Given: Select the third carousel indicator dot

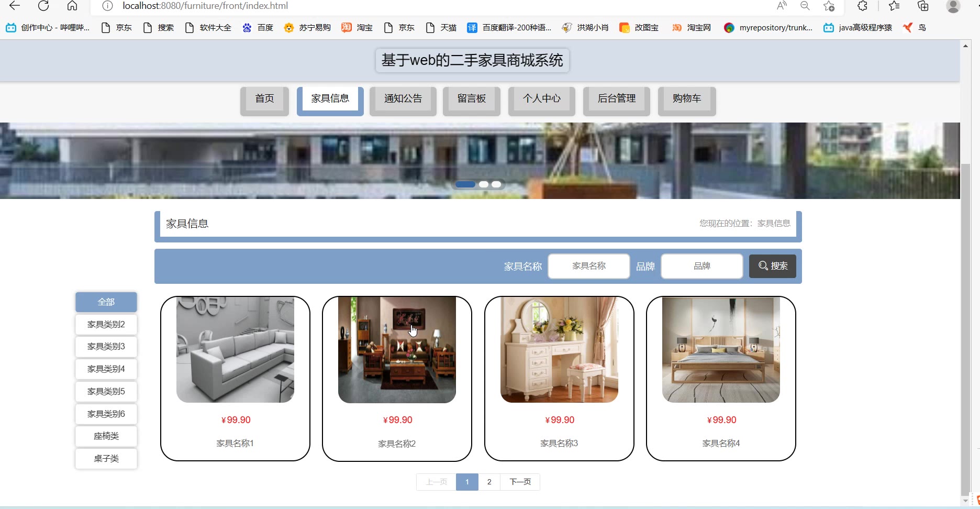Looking at the screenshot, I should click(496, 184).
